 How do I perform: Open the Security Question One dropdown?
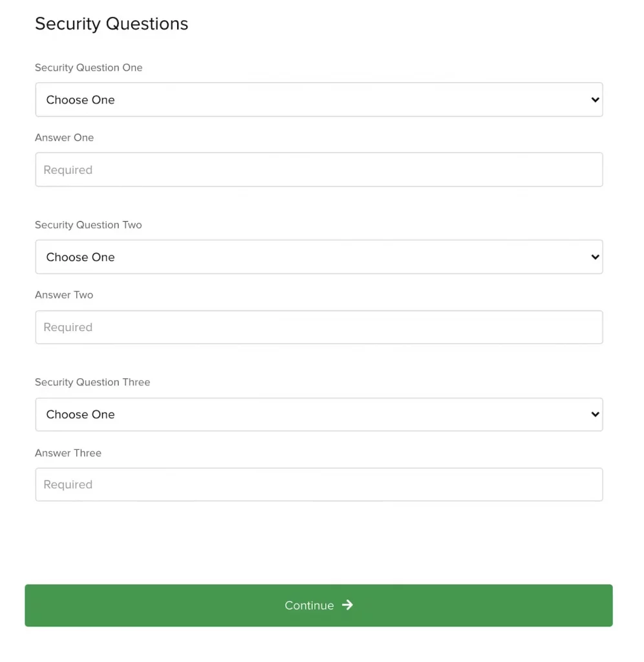point(319,100)
